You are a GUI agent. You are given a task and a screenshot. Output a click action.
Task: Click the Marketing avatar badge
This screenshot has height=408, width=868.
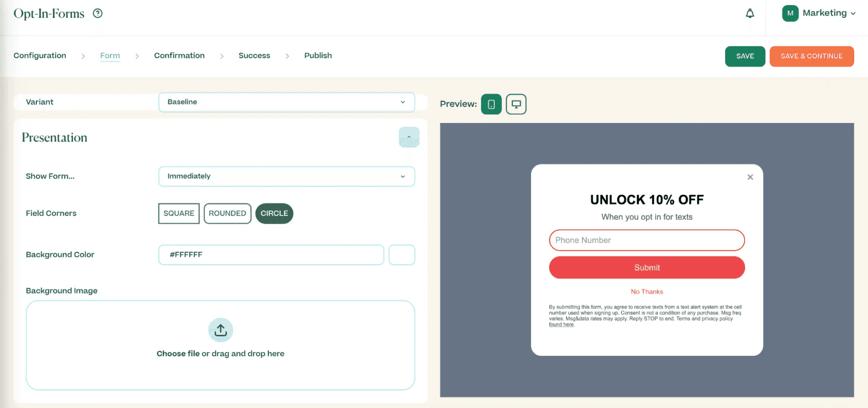coord(790,13)
